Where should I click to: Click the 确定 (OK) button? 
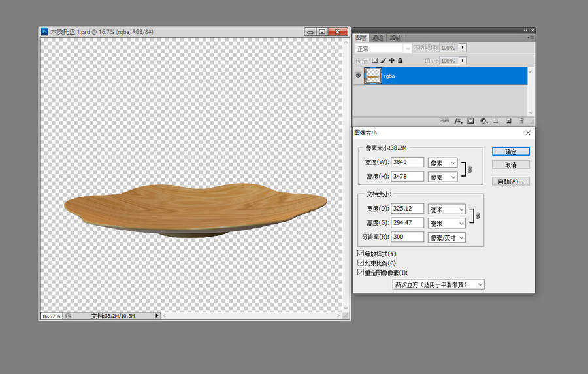tap(511, 152)
